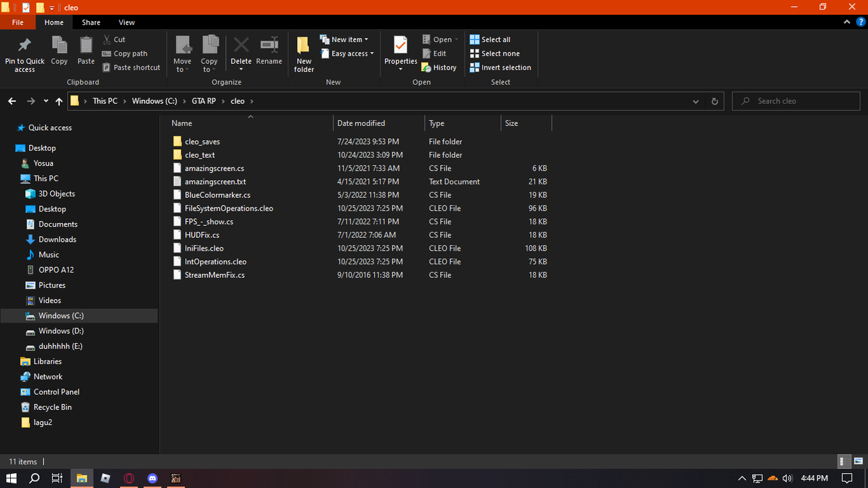Click the Paste ribbon icon
The height and width of the screenshot is (488, 868).
coord(86,45)
